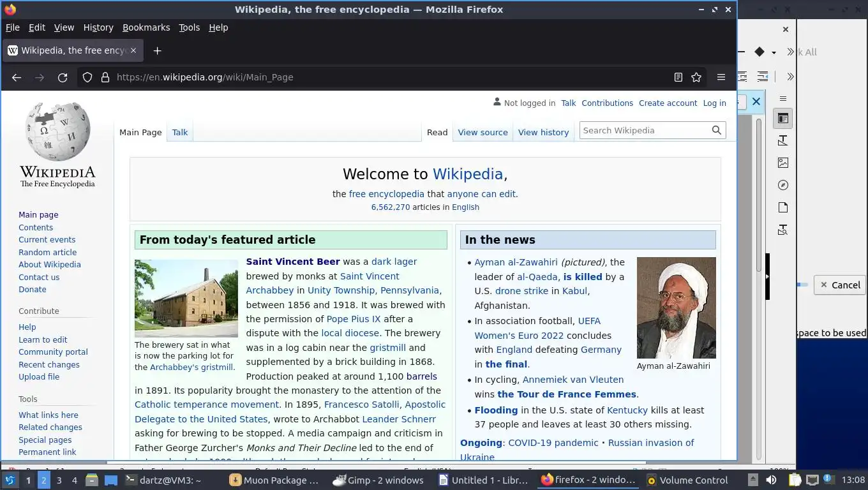Click the update notifier tray icon
This screenshot has width=868, height=490.
click(x=828, y=480)
